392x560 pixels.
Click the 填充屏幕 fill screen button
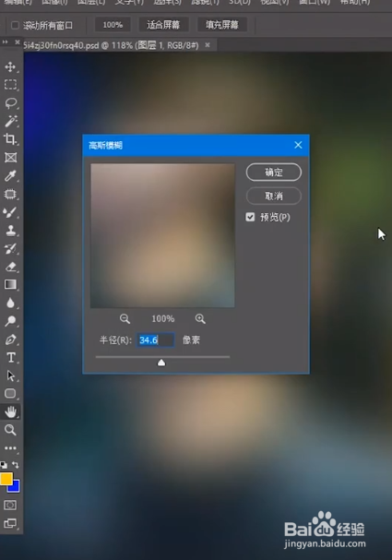tap(222, 25)
